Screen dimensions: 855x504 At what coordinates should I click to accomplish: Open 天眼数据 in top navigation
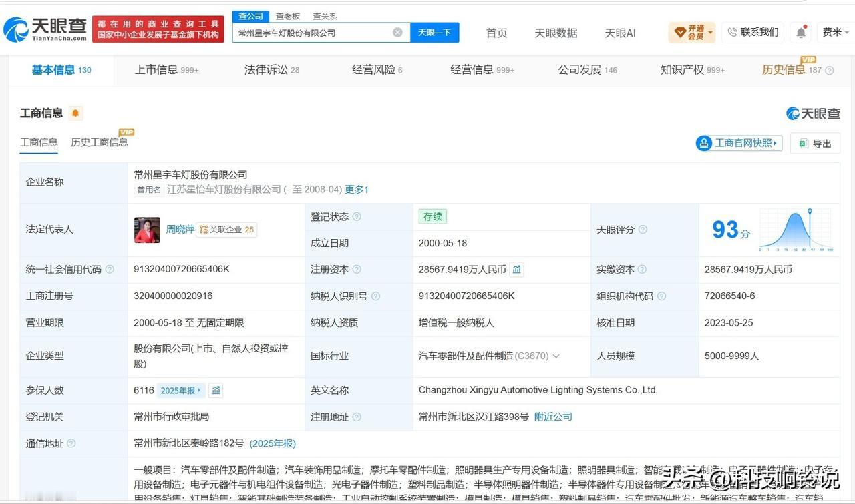tap(556, 33)
